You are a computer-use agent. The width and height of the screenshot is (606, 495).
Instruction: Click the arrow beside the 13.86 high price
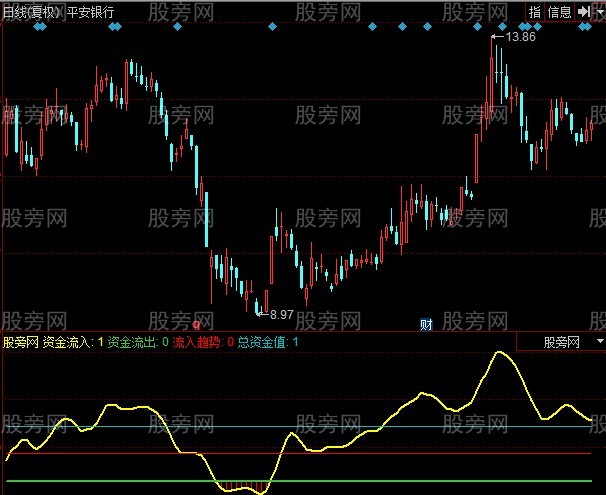(498, 37)
